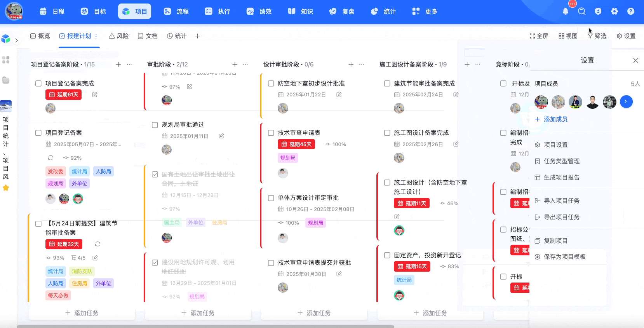Edit icon on 施工图设计备案完成 card
The height and width of the screenshot is (328, 644).
pos(456,144)
